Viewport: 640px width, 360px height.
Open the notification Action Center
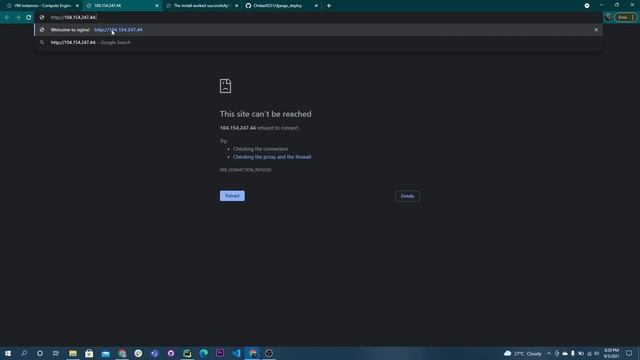pyautogui.click(x=629, y=353)
